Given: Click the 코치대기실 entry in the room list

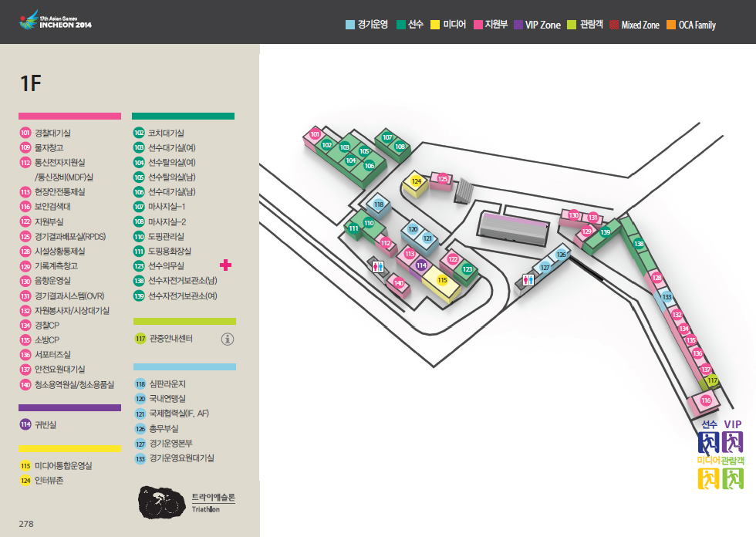Looking at the screenshot, I should click(x=159, y=133).
